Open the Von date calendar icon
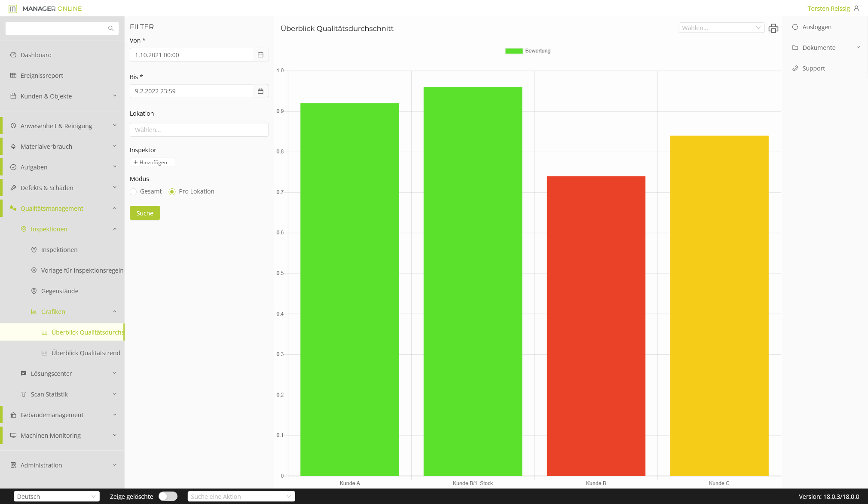Screen dimensions: 868x504 (x=260, y=55)
